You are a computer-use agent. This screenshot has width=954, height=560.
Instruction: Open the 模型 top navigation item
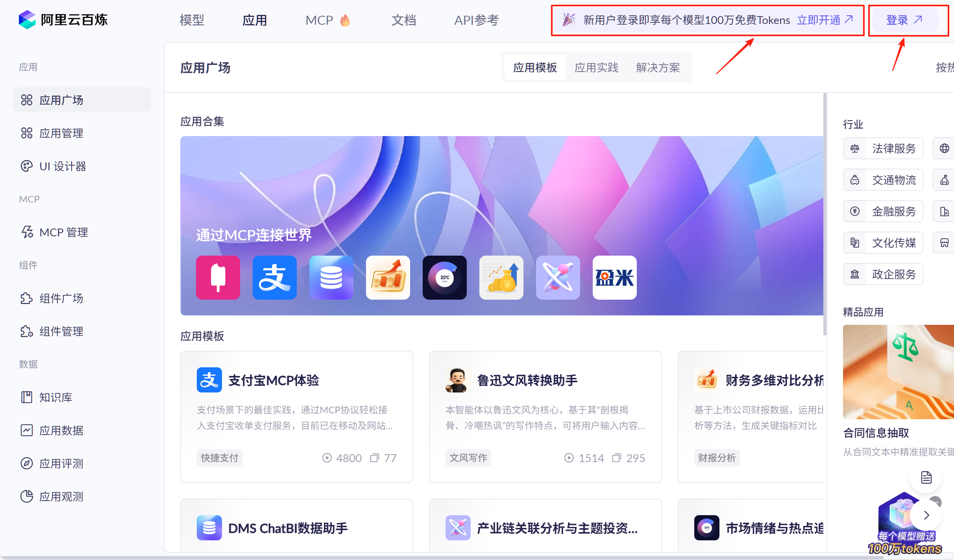[192, 20]
